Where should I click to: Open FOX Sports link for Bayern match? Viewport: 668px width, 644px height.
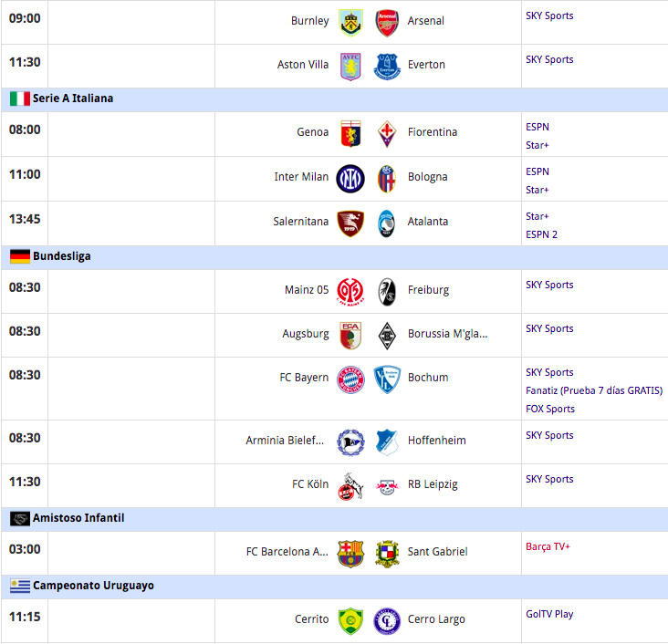pyautogui.click(x=550, y=409)
